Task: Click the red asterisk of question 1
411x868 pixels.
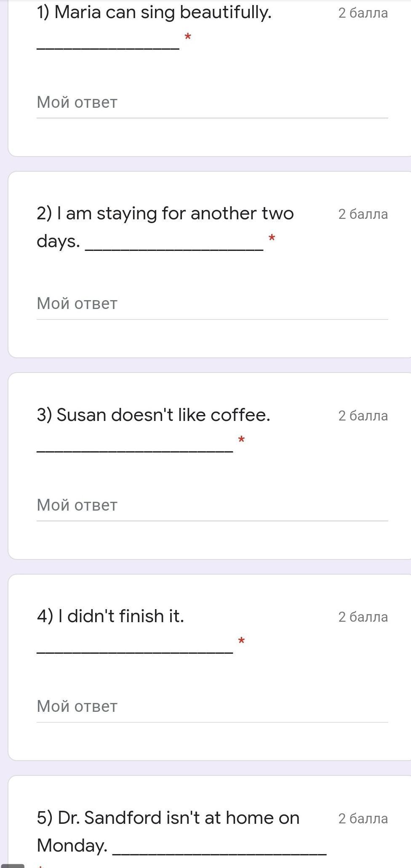Action: click(x=188, y=37)
